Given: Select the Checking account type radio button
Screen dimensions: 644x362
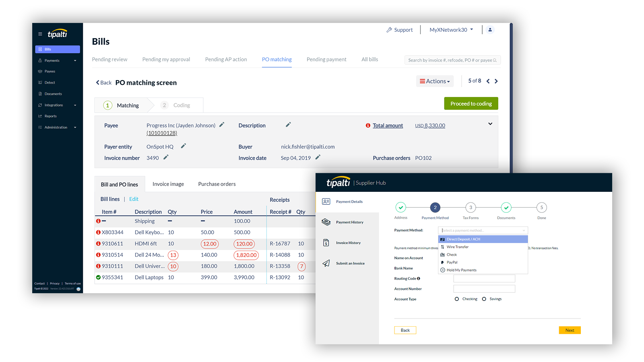Looking at the screenshot, I should [x=457, y=299].
